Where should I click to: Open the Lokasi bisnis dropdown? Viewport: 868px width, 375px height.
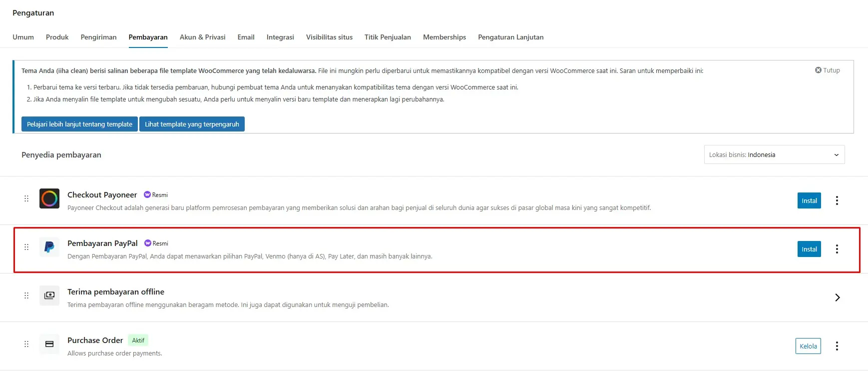click(x=774, y=154)
